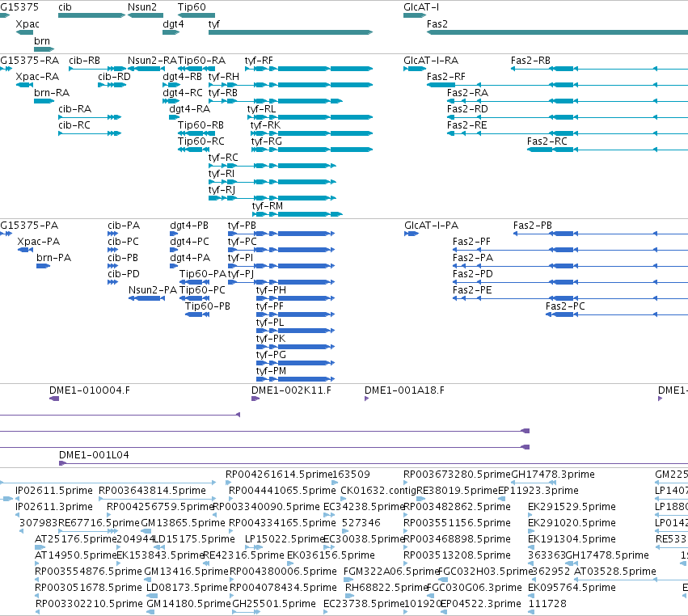The height and width of the screenshot is (616, 688).
Task: Click the AT03528.5prime EST label
Action: click(x=615, y=572)
